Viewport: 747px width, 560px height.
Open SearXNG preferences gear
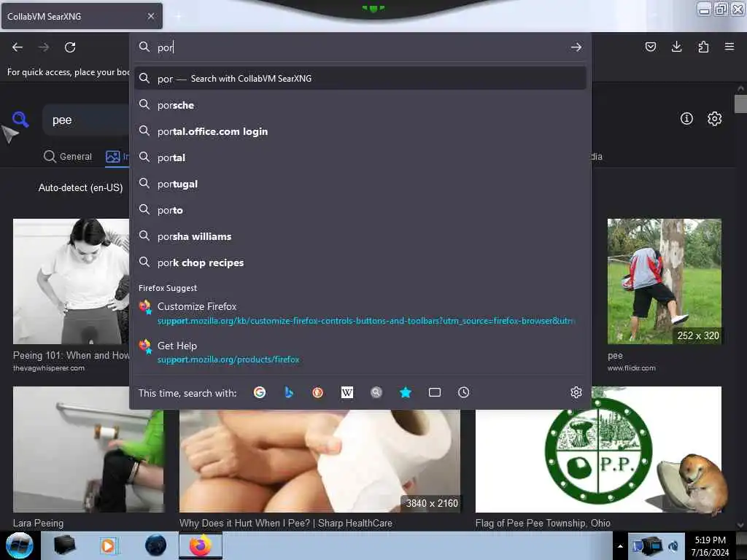pos(714,119)
